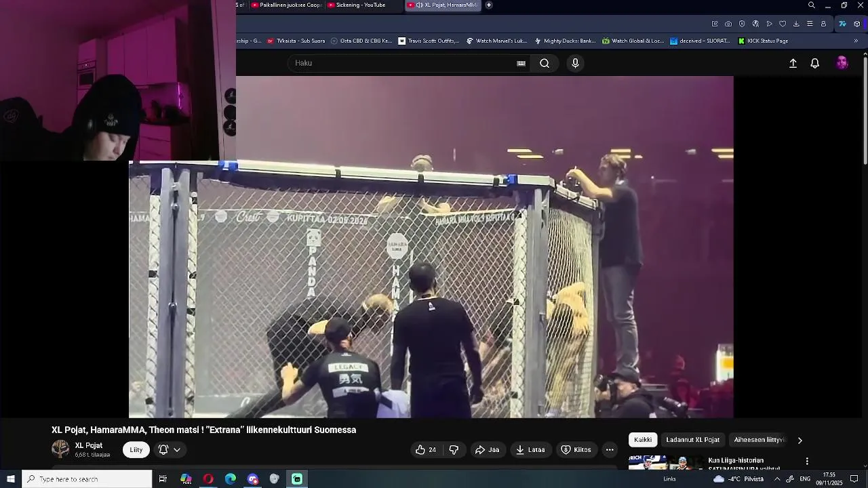Click the browser profile person icon
The image size is (868, 488).
click(x=823, y=24)
